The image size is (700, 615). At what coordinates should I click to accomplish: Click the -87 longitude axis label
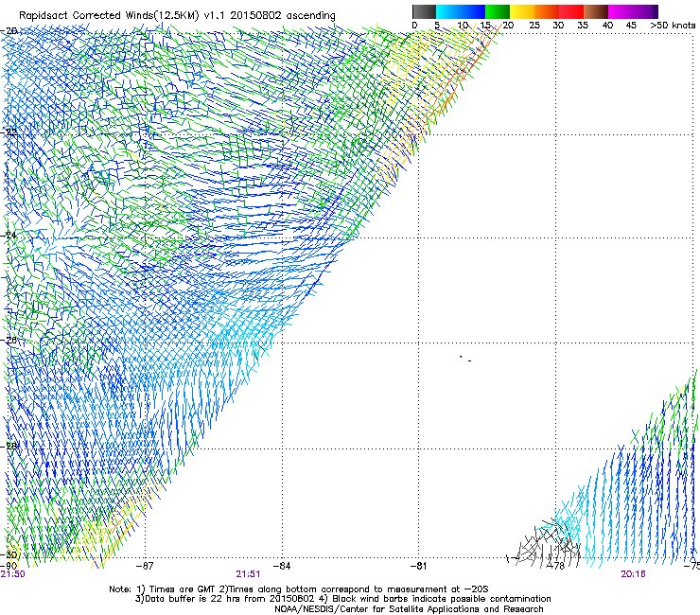pos(145,567)
